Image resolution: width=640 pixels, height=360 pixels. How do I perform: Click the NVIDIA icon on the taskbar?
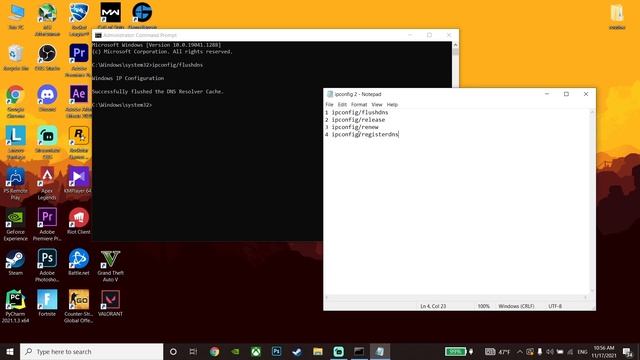[235, 351]
